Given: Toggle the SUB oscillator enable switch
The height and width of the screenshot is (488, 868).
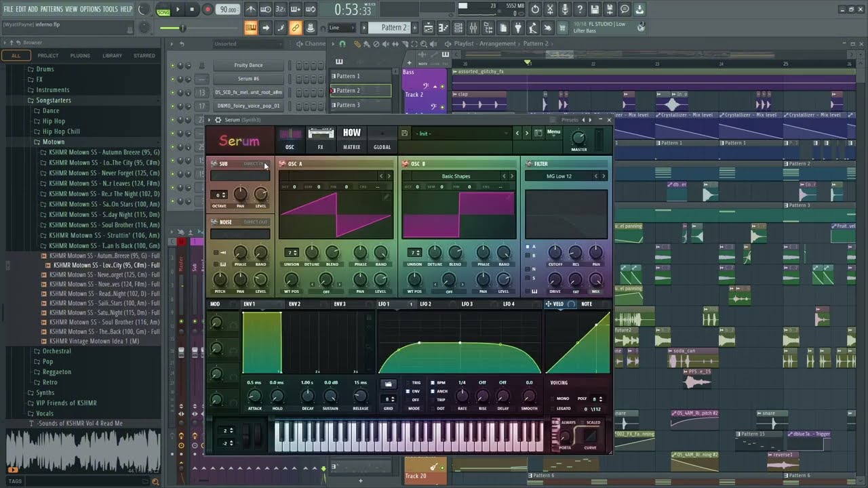Looking at the screenshot, I should (214, 163).
